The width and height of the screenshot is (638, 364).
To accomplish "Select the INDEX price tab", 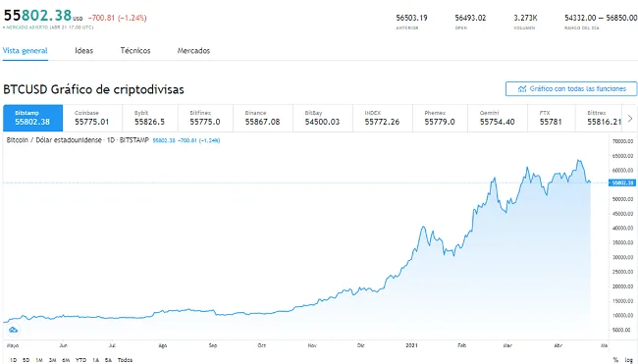I will (x=383, y=118).
